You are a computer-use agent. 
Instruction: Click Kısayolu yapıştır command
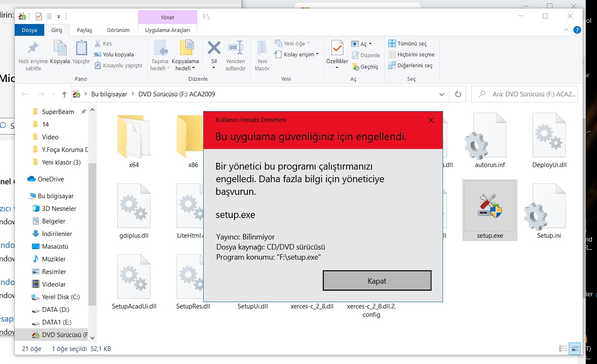118,65
